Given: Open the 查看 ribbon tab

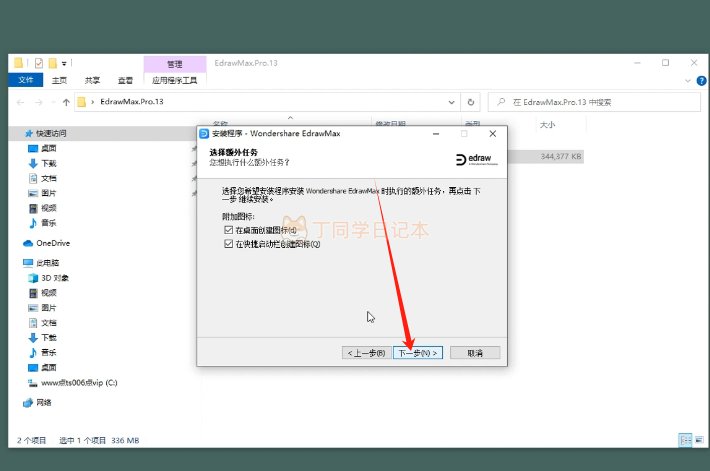Looking at the screenshot, I should pos(125,80).
